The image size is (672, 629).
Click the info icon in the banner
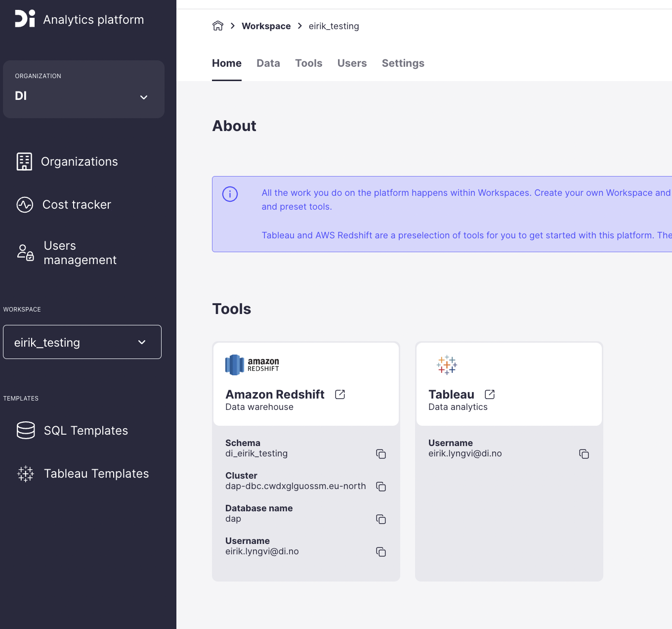pos(230,194)
